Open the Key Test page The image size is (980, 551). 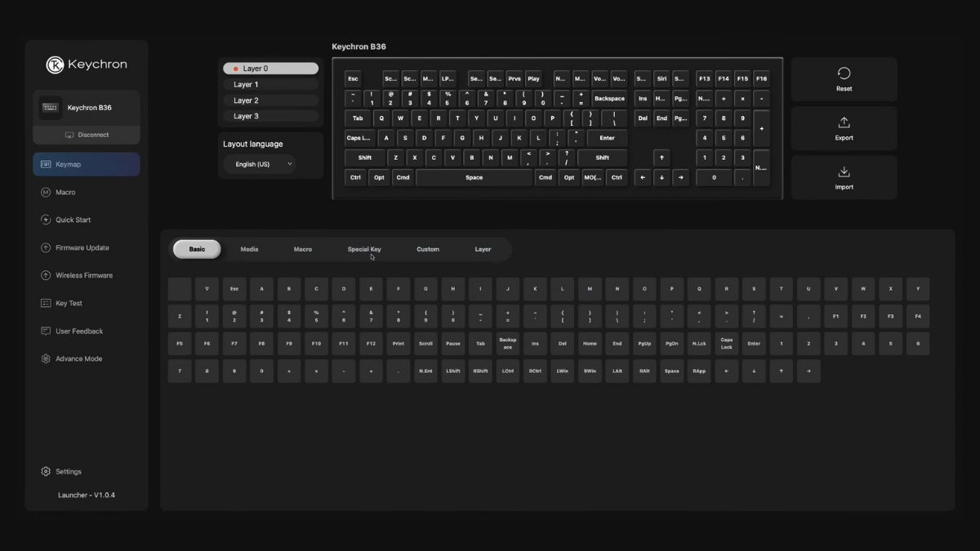(86, 303)
